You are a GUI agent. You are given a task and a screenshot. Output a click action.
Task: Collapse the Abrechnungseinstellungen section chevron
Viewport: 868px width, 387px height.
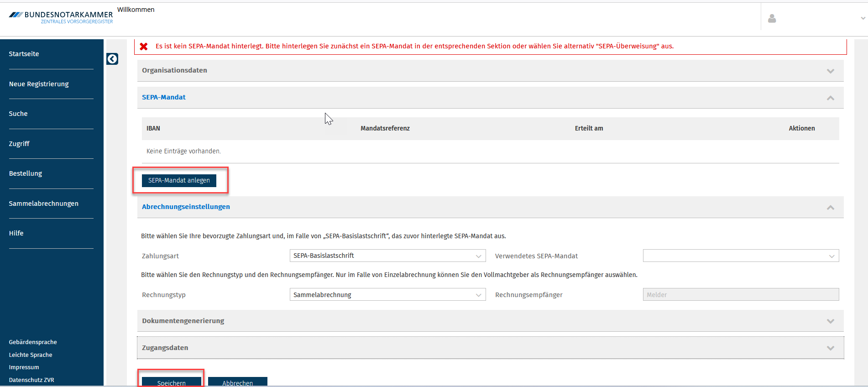[831, 207]
